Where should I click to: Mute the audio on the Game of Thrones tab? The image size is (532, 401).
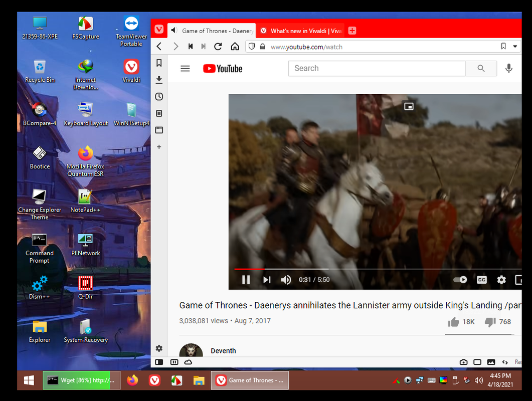[173, 30]
